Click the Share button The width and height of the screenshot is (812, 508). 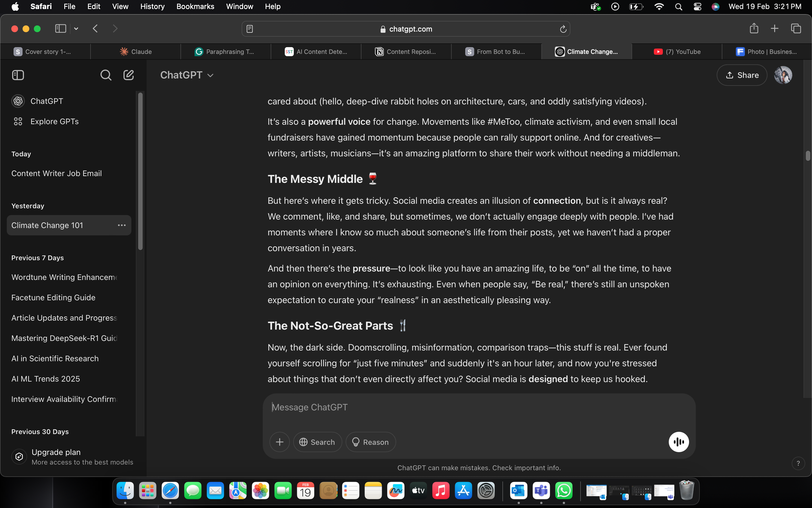(742, 75)
